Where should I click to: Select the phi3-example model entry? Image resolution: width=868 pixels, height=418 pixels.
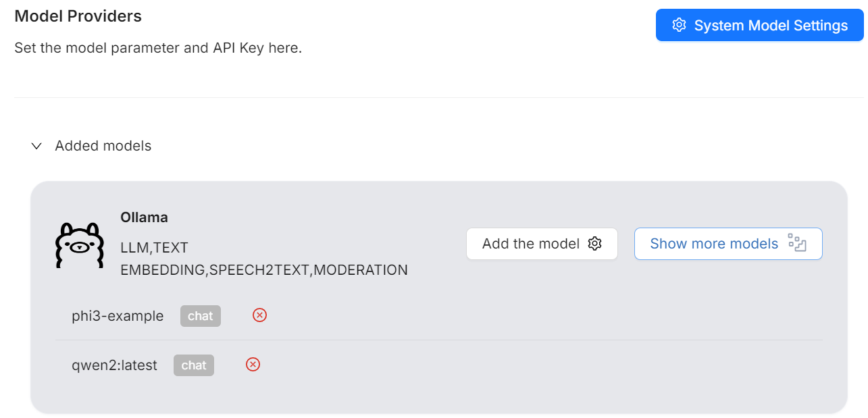[118, 316]
